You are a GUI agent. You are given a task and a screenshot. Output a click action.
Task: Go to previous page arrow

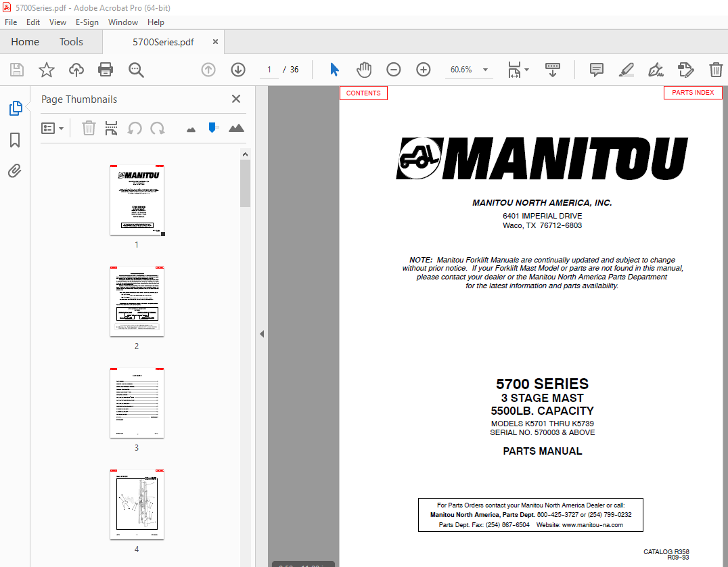coord(208,70)
